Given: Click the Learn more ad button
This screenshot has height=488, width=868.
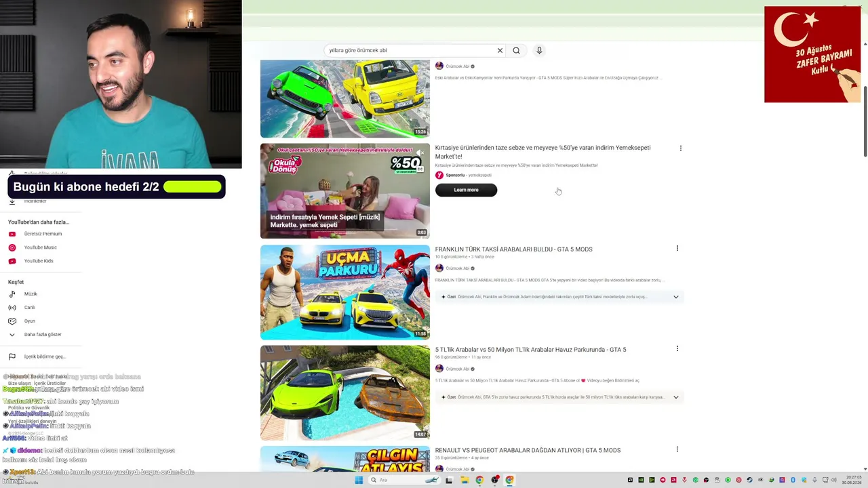Looking at the screenshot, I should [x=466, y=190].
